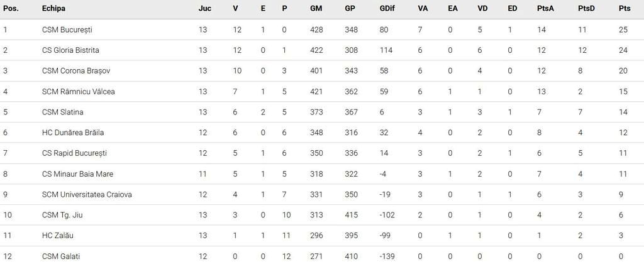The height and width of the screenshot is (269, 644).
Task: Click the PtsD column header
Action: tap(586, 9)
